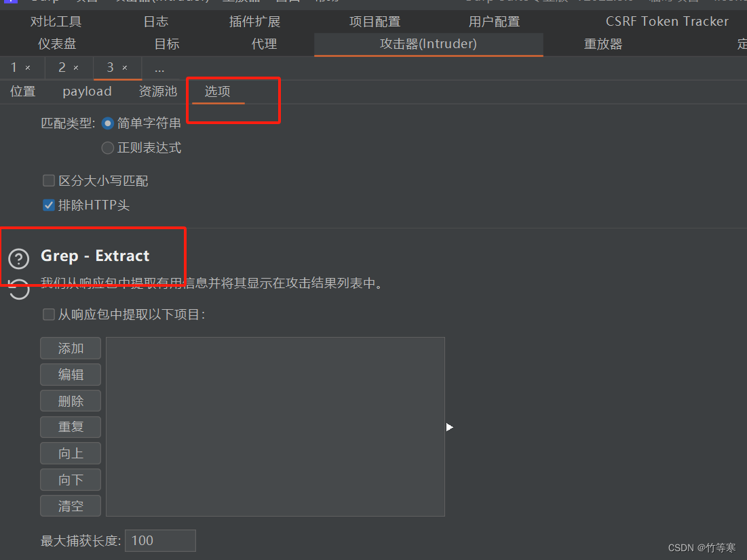Open the 项目配置 tab
This screenshot has height=560, width=747.
[x=375, y=22]
